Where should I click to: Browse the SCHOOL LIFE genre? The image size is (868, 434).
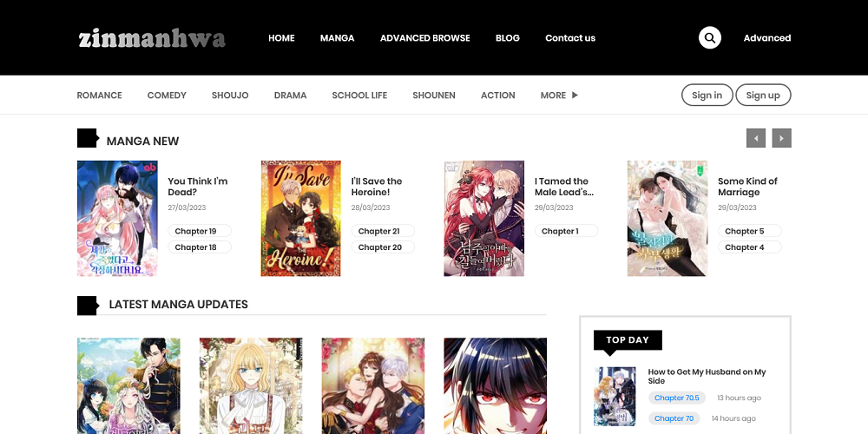point(359,95)
